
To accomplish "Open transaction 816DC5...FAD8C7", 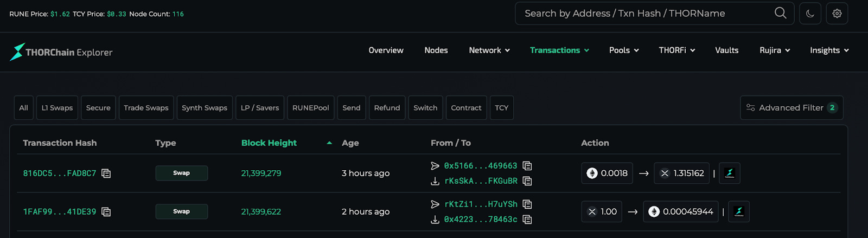I will 60,173.
